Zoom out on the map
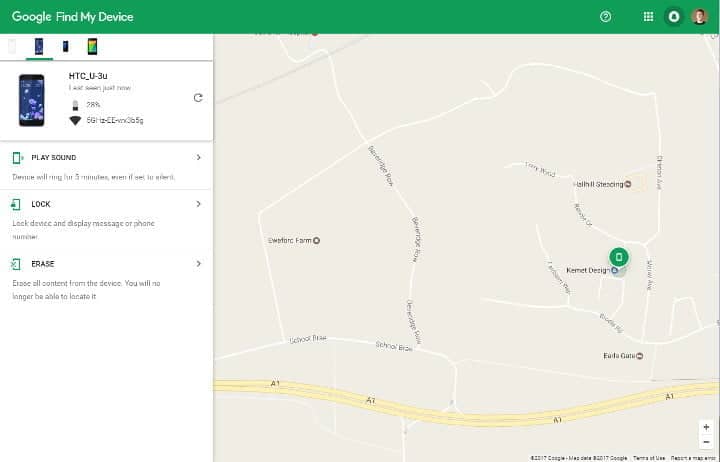 click(707, 443)
